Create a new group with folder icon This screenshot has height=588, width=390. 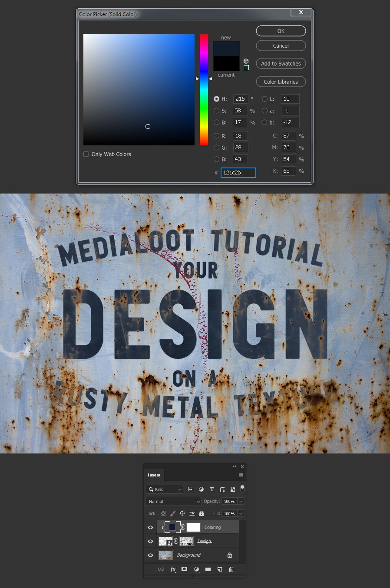tap(208, 569)
